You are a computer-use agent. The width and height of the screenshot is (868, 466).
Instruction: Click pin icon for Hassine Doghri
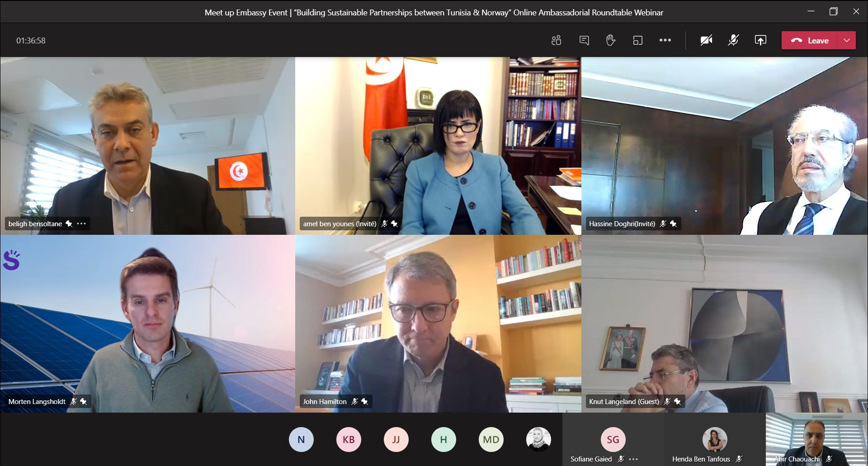673,223
